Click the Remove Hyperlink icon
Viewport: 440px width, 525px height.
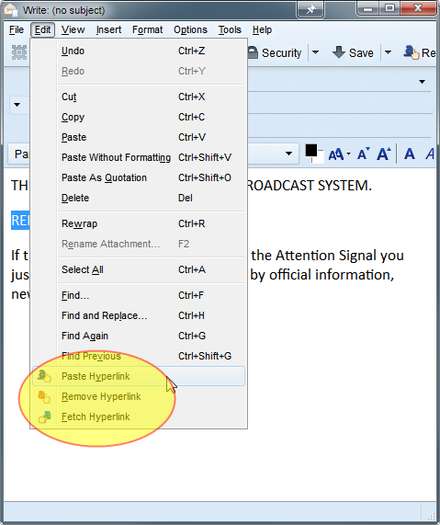44,397
